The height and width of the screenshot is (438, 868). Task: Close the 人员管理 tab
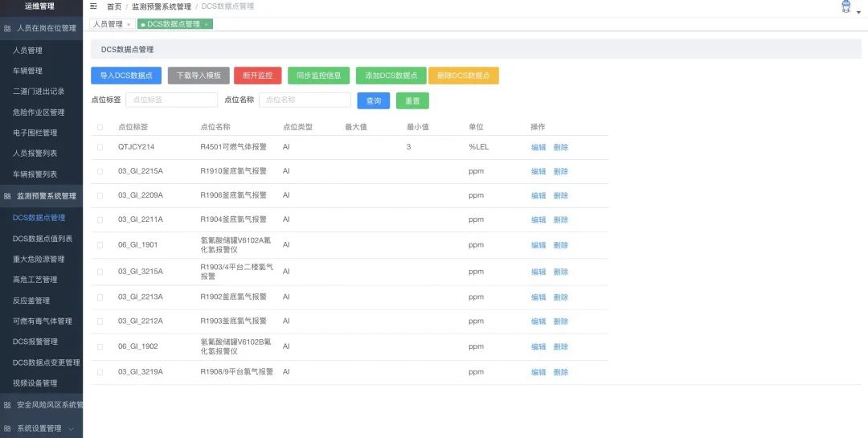[x=129, y=24]
